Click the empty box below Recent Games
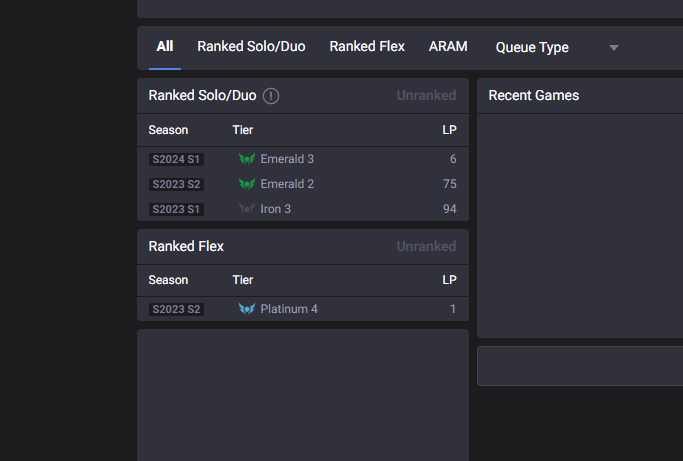Image resolution: width=683 pixels, height=461 pixels. [x=580, y=366]
